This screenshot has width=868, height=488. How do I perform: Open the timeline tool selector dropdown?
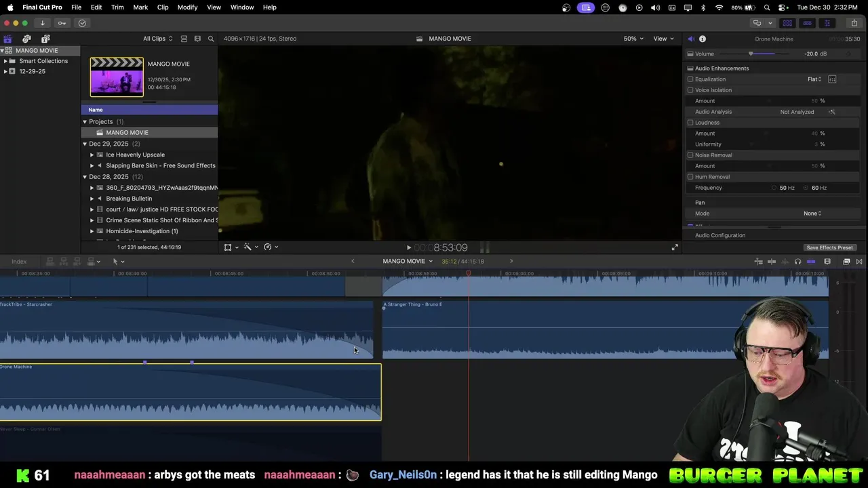click(x=118, y=262)
